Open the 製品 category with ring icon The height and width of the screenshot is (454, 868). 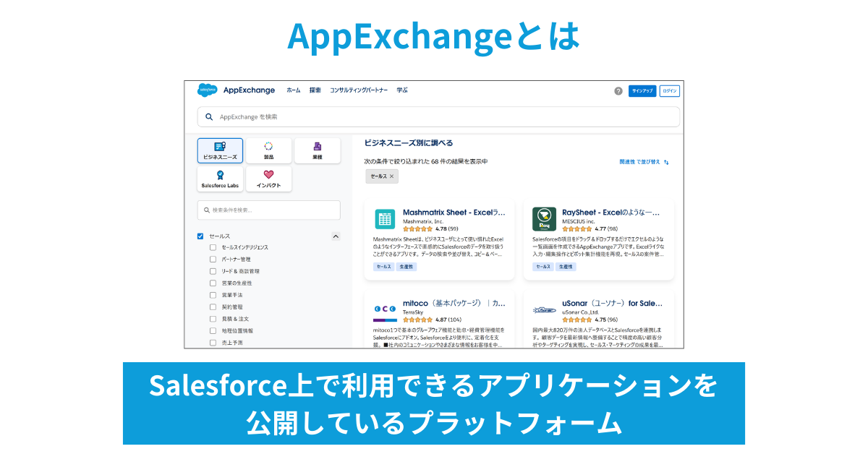pos(267,145)
